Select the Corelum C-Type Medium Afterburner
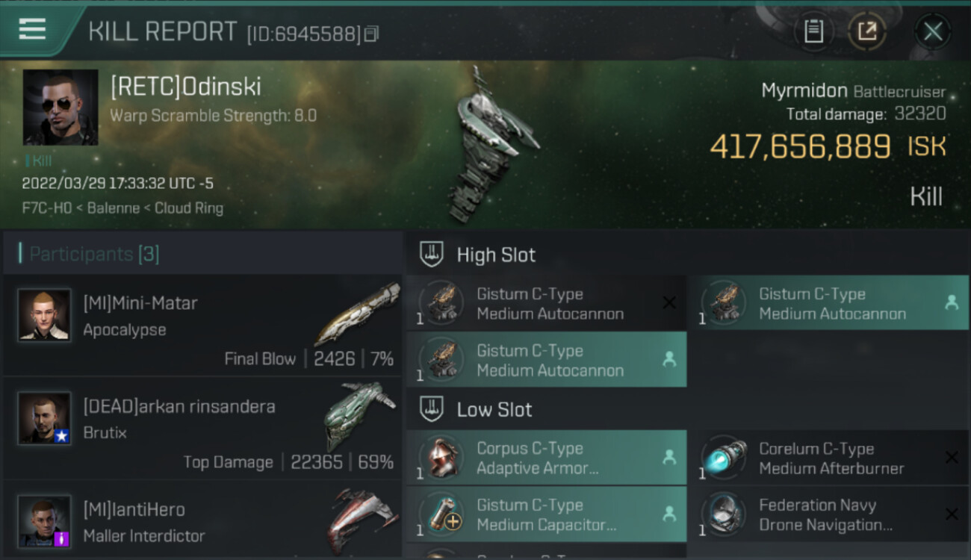Viewport: 971px width, 560px height. coord(828,458)
